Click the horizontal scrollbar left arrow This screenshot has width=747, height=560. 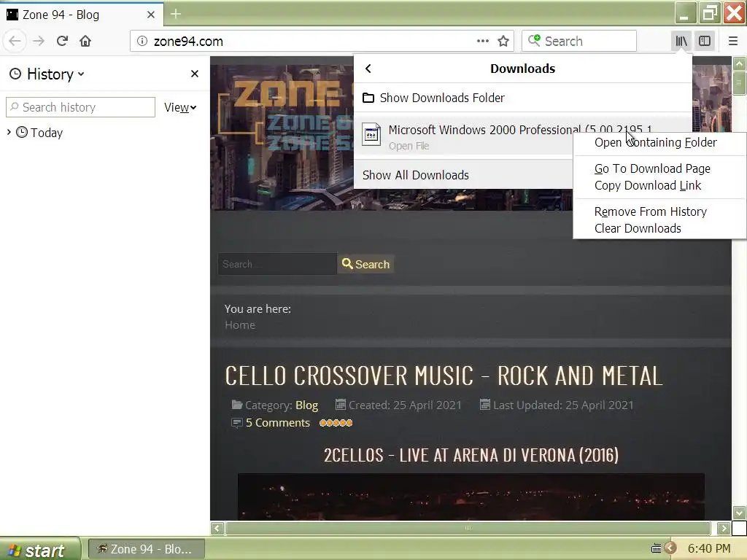click(217, 528)
